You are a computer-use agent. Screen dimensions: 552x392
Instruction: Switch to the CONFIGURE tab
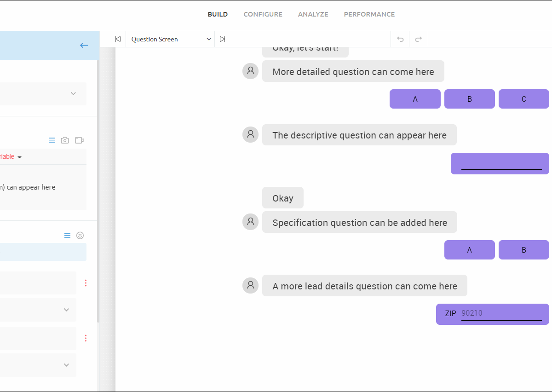[x=263, y=14]
